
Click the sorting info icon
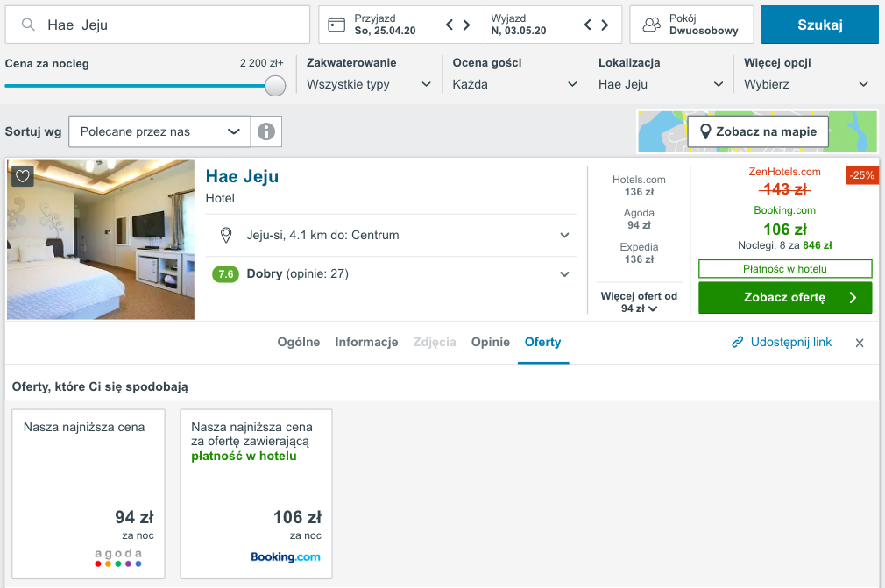point(266,131)
